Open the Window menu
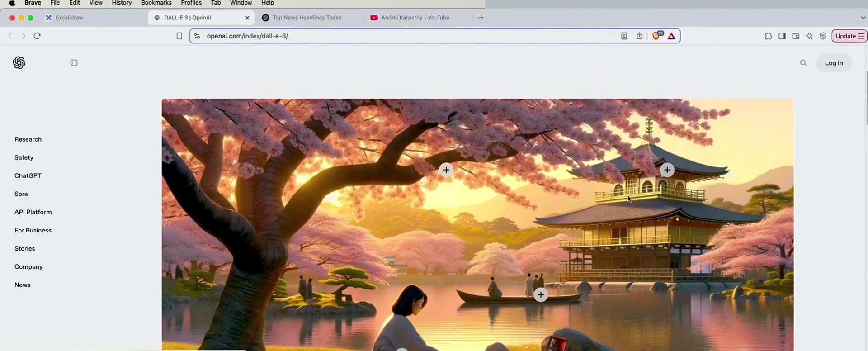The height and width of the screenshot is (351, 868). 241,3
